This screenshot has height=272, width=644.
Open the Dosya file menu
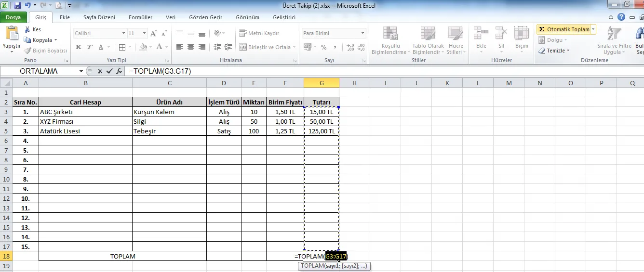13,17
